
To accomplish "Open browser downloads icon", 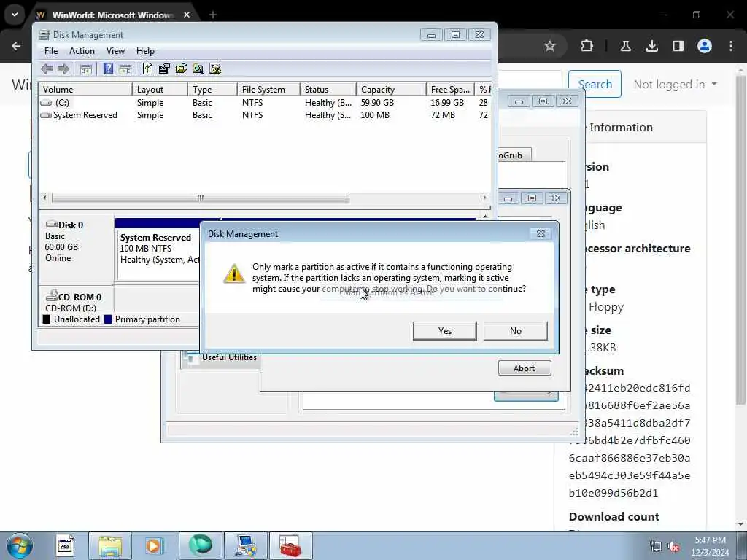I will (651, 46).
